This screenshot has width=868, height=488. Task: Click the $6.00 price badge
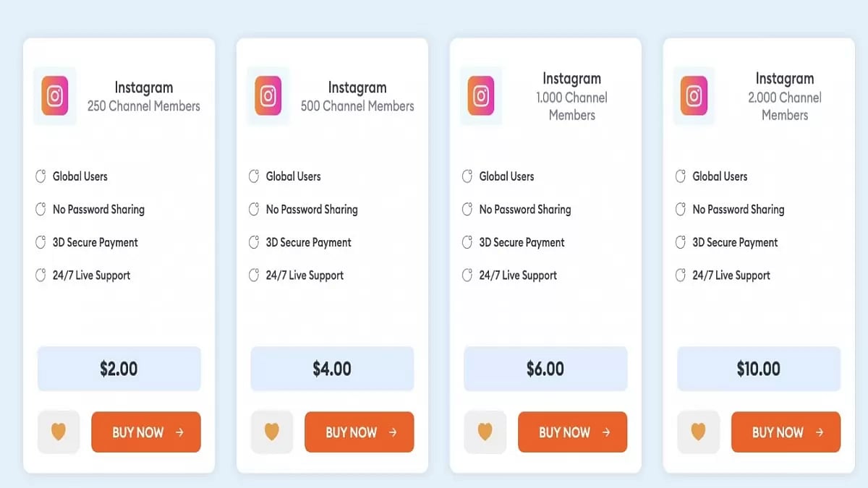pos(545,369)
